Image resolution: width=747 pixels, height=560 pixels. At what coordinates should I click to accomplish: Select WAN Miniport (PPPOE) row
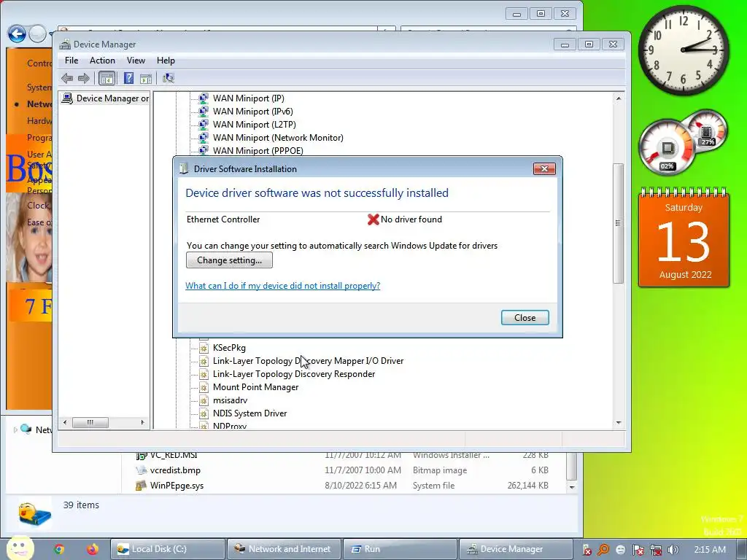coord(258,150)
